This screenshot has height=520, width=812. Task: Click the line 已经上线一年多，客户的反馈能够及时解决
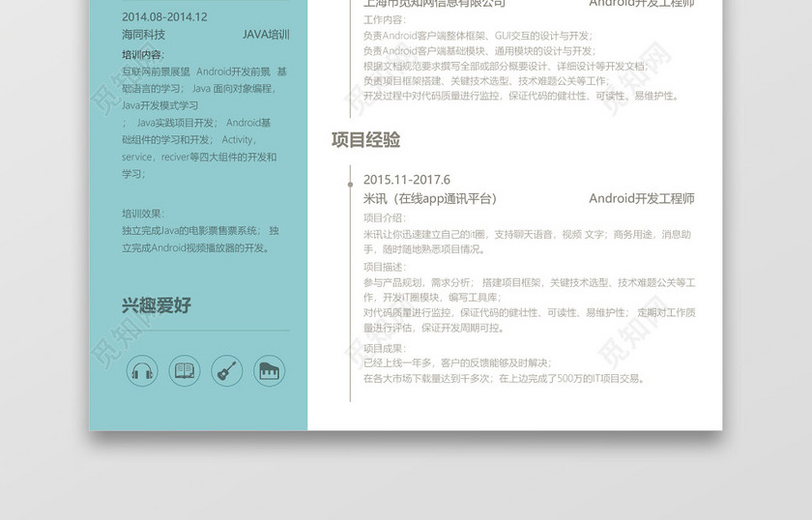pos(458,363)
